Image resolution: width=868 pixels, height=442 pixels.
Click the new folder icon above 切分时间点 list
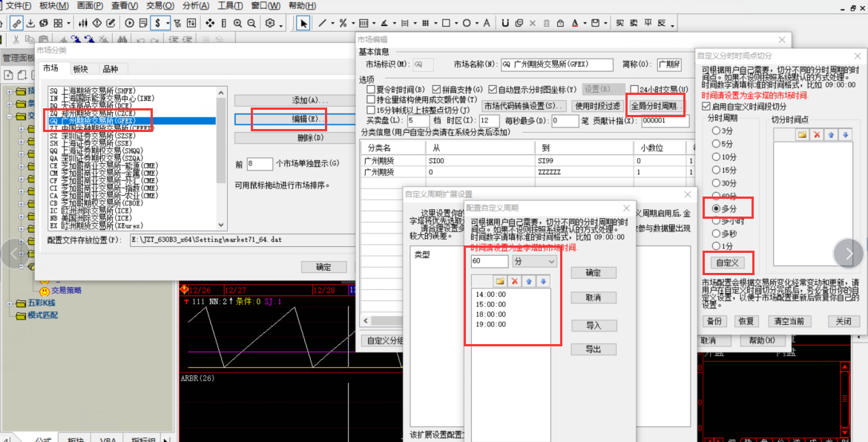pos(802,134)
